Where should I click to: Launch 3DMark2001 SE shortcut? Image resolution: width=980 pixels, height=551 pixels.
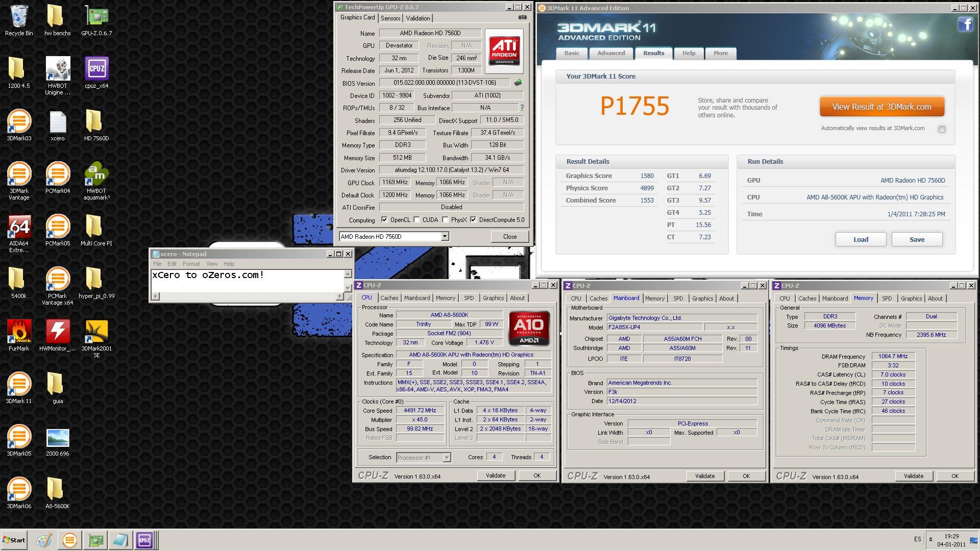click(96, 339)
